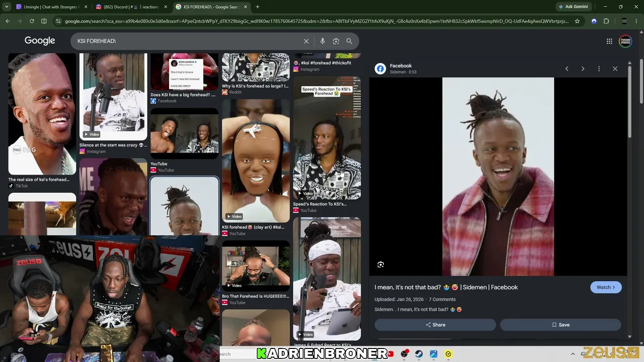
Task: Open the Google apps grid
Action: tap(609, 41)
